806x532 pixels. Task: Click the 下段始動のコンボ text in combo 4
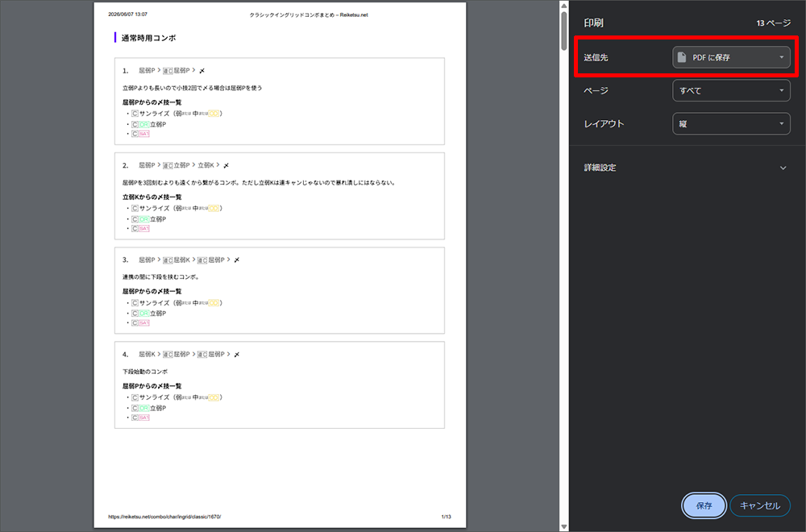[x=145, y=372]
